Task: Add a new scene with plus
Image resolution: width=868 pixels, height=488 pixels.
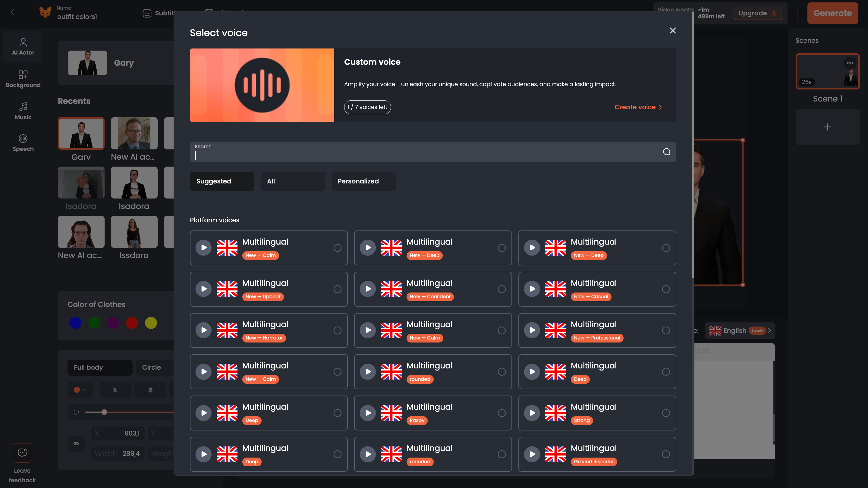Action: (827, 127)
